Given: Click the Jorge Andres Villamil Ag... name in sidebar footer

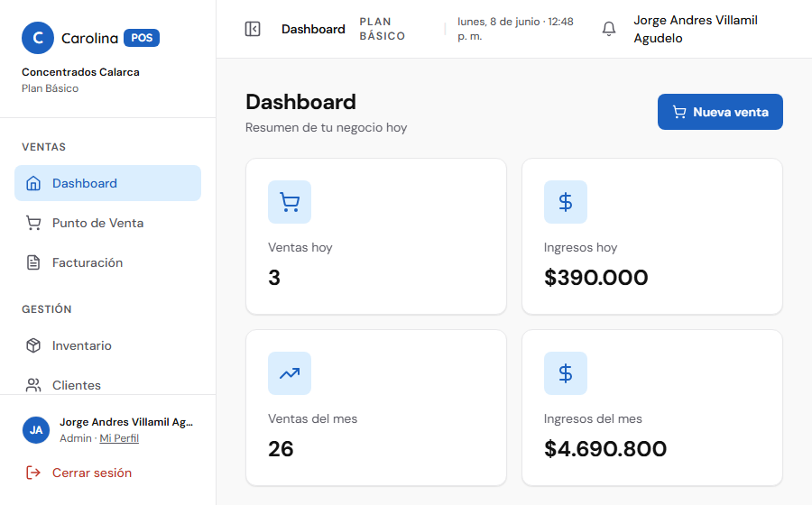Looking at the screenshot, I should (x=126, y=422).
